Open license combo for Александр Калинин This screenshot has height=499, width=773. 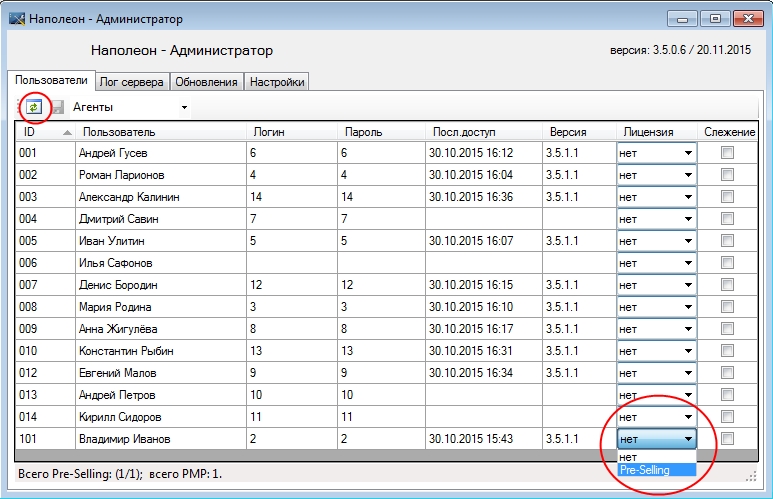coord(688,197)
